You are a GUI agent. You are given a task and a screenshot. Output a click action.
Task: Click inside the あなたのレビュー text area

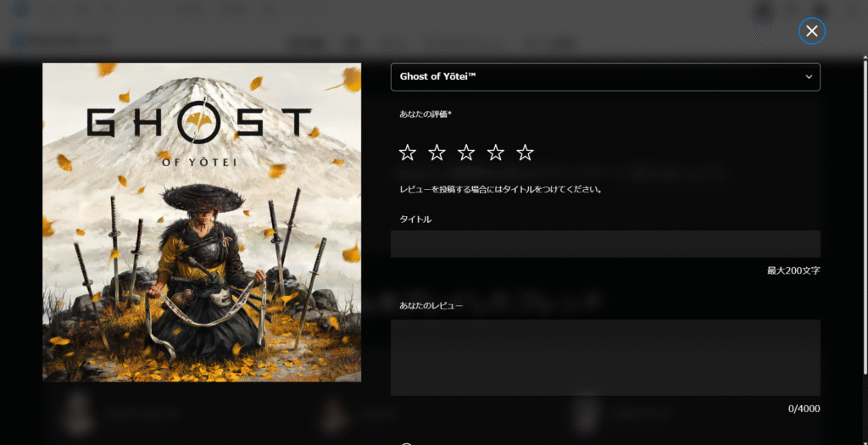[x=605, y=358]
